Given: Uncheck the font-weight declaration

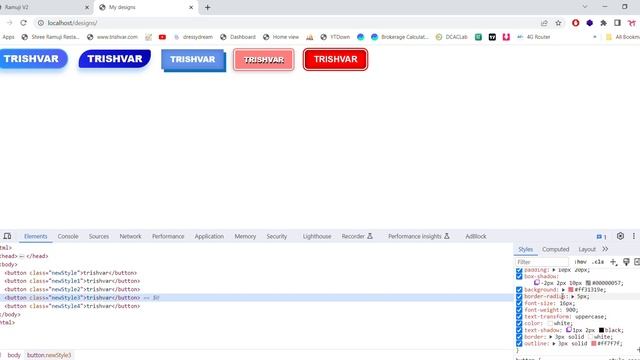Looking at the screenshot, I should [x=519, y=310].
